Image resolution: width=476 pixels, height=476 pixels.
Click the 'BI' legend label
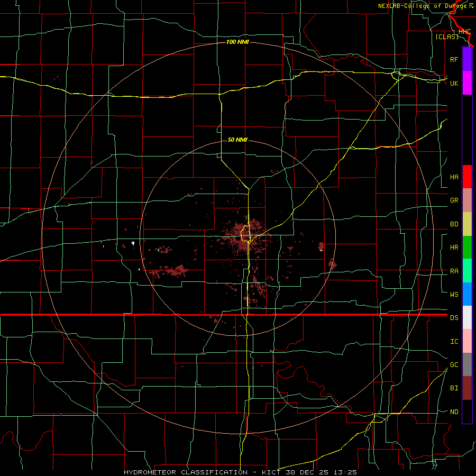454,388
